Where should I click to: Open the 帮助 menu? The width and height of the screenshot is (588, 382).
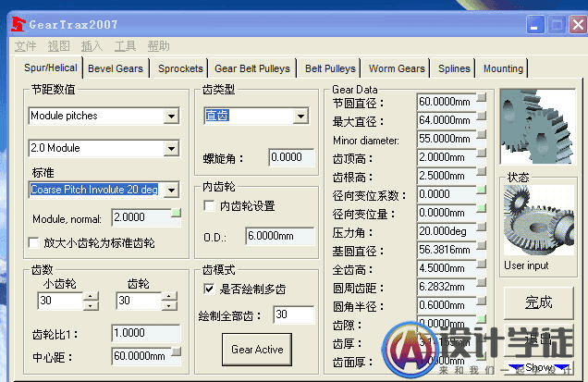pyautogui.click(x=158, y=46)
